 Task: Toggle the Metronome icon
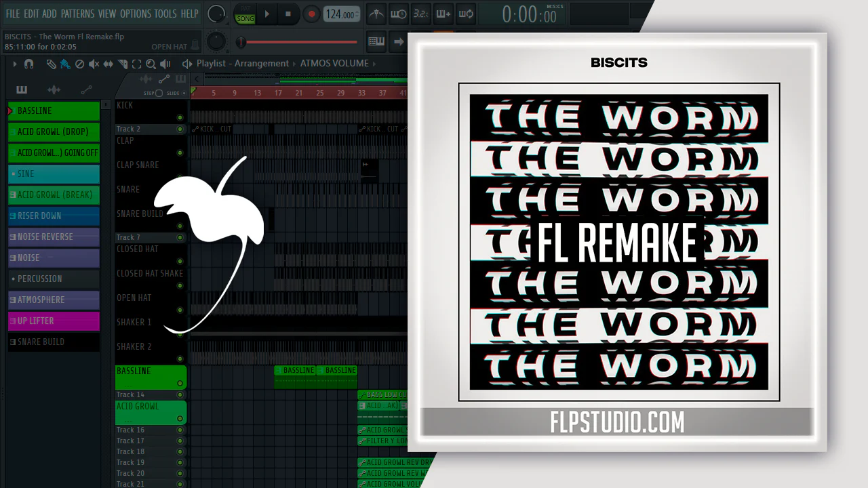(x=376, y=14)
